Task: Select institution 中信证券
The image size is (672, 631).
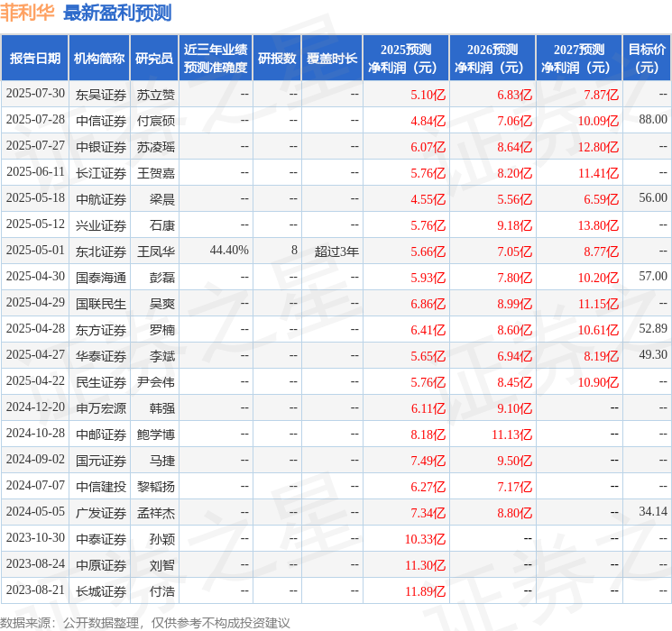Action: pos(101,121)
